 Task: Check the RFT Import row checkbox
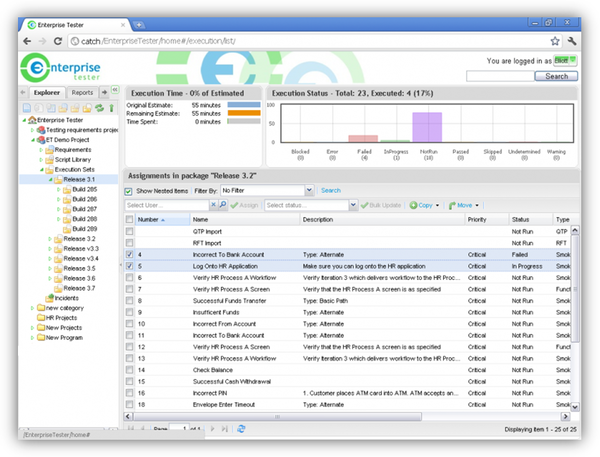(x=129, y=243)
